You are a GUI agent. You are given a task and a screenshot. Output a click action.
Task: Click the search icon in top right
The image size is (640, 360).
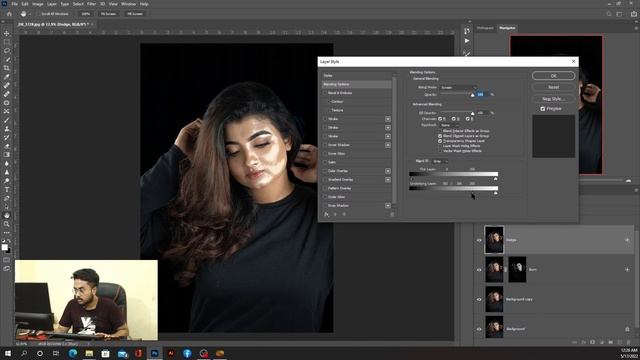tap(609, 14)
